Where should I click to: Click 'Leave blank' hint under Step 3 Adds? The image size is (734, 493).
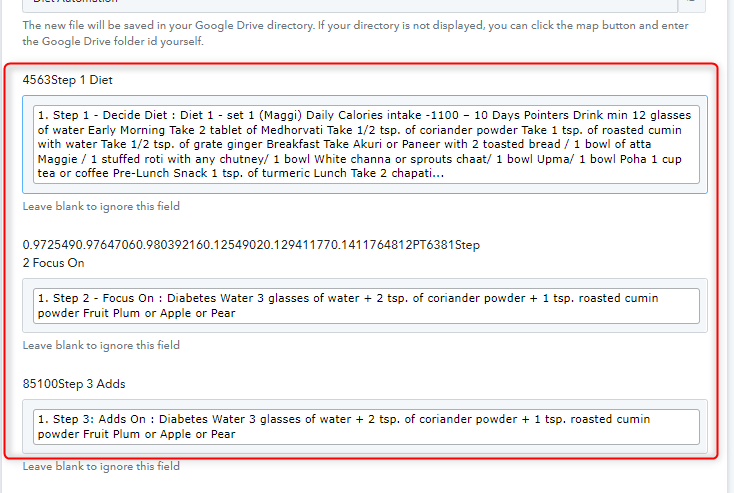pyautogui.click(x=101, y=466)
